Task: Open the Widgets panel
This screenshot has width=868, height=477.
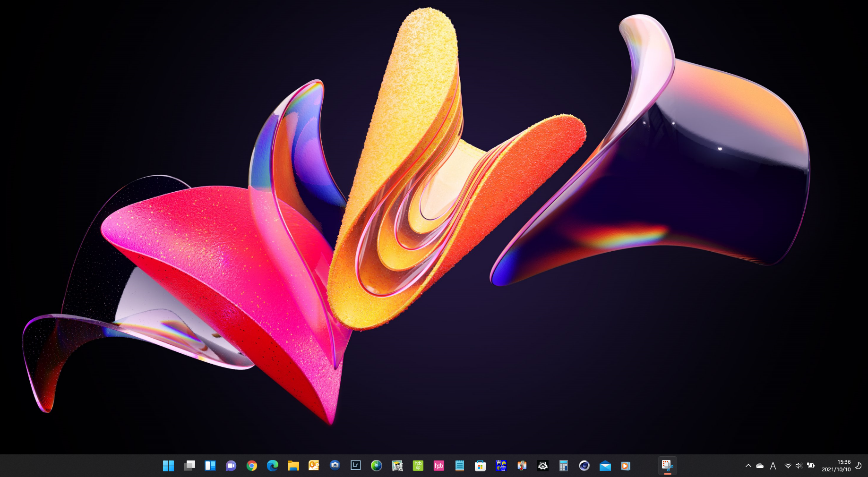Action: click(210, 466)
